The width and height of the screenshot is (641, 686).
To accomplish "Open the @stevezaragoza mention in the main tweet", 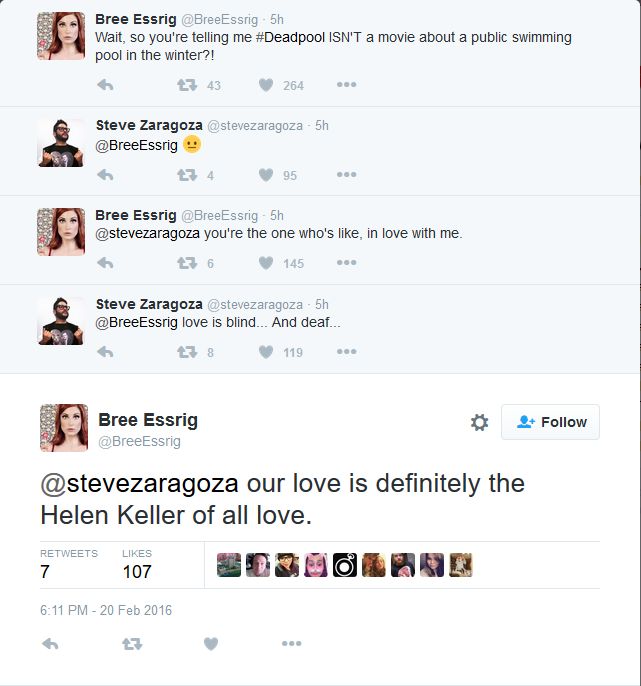I will 139,484.
